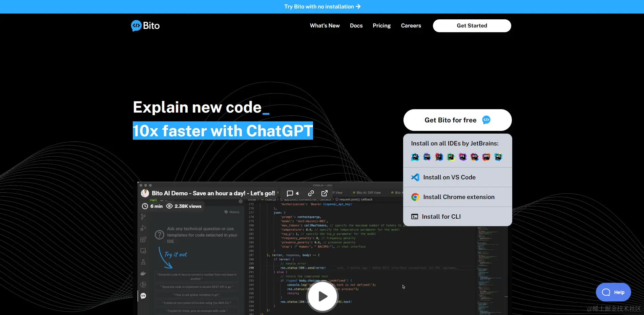Copy the video link via chain icon

[311, 193]
